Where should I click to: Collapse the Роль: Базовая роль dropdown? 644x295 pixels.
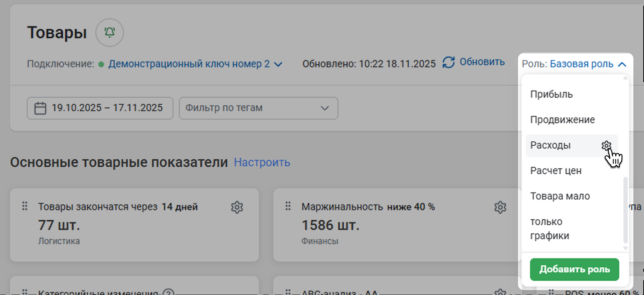click(622, 64)
